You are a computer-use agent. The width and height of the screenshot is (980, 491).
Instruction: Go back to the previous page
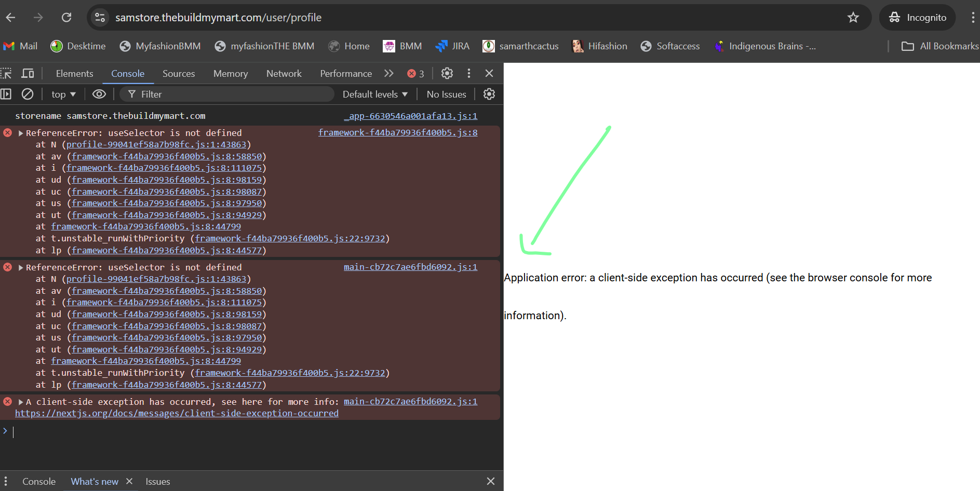pyautogui.click(x=10, y=18)
